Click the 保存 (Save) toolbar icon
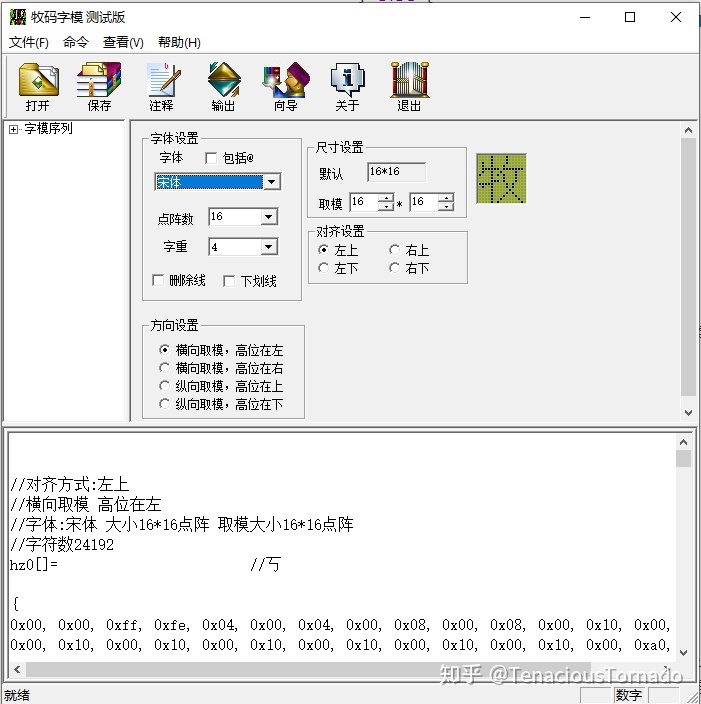Screen dimensions: 701x704 (x=99, y=87)
